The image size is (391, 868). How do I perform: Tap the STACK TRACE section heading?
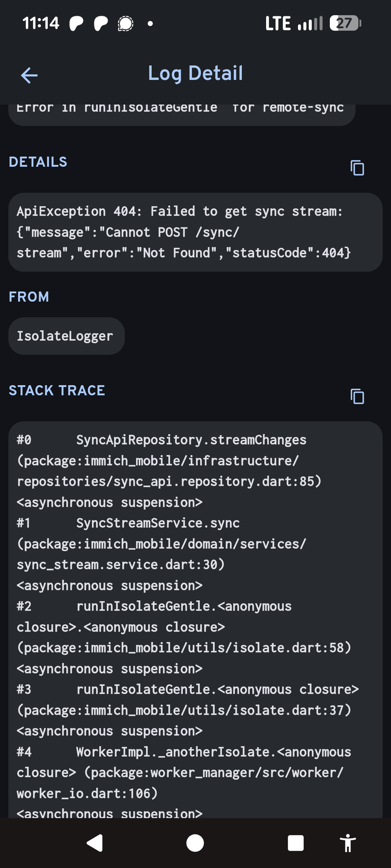[57, 391]
